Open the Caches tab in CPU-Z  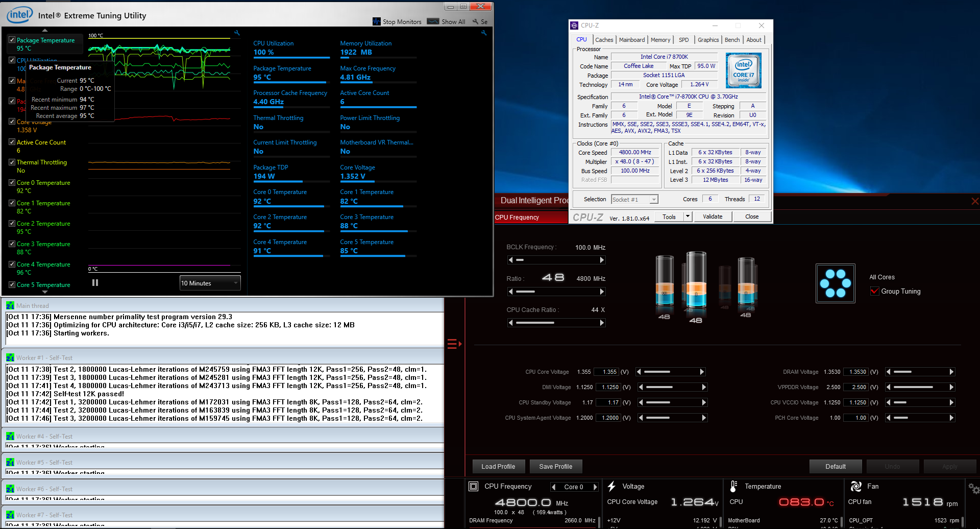click(604, 40)
